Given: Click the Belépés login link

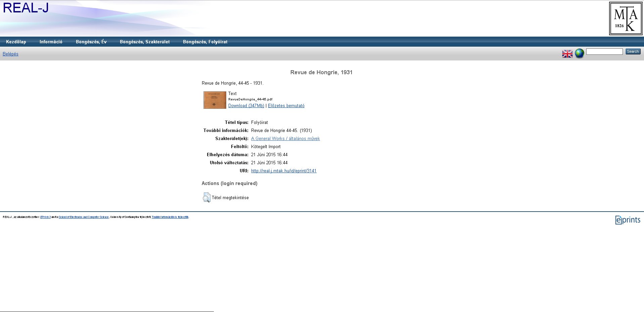Looking at the screenshot, I should [10, 54].
